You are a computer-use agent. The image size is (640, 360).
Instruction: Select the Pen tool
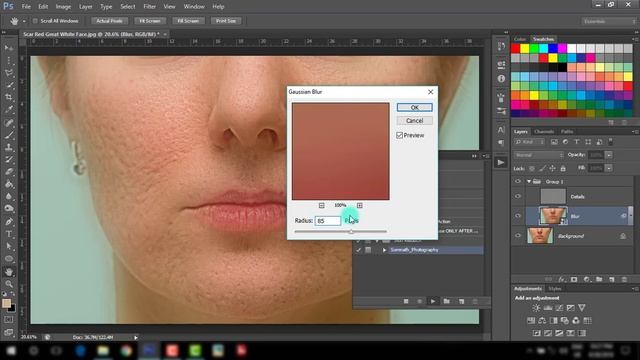point(9,222)
